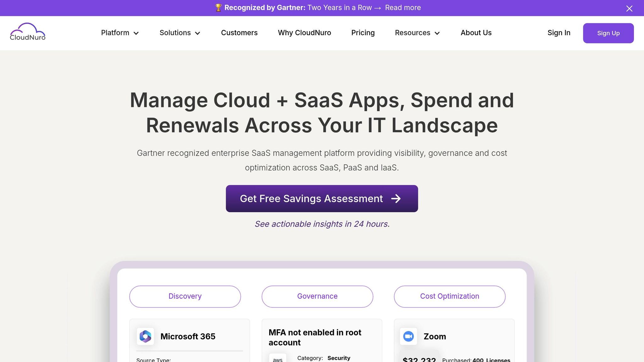Click arrow icon in savings assessment button
The height and width of the screenshot is (362, 644).
[396, 199]
